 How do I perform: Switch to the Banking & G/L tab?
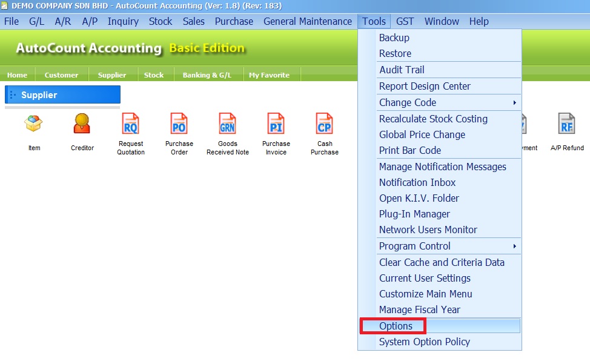(x=207, y=75)
